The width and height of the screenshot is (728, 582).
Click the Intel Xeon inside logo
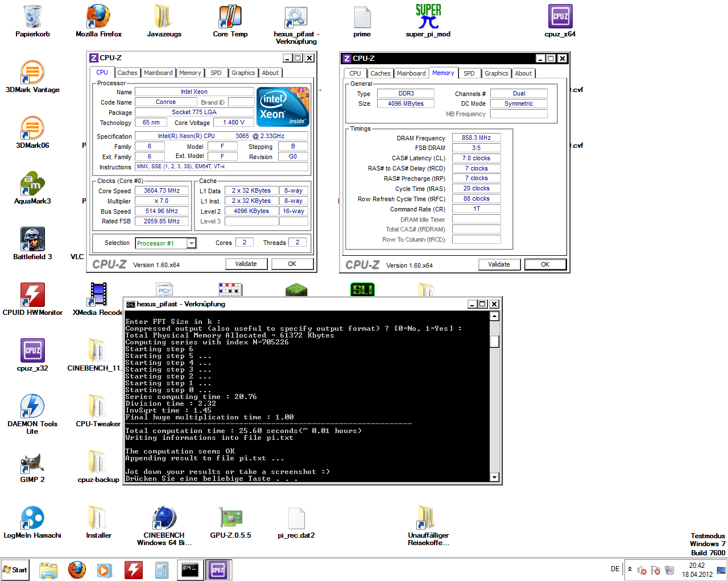point(283,107)
